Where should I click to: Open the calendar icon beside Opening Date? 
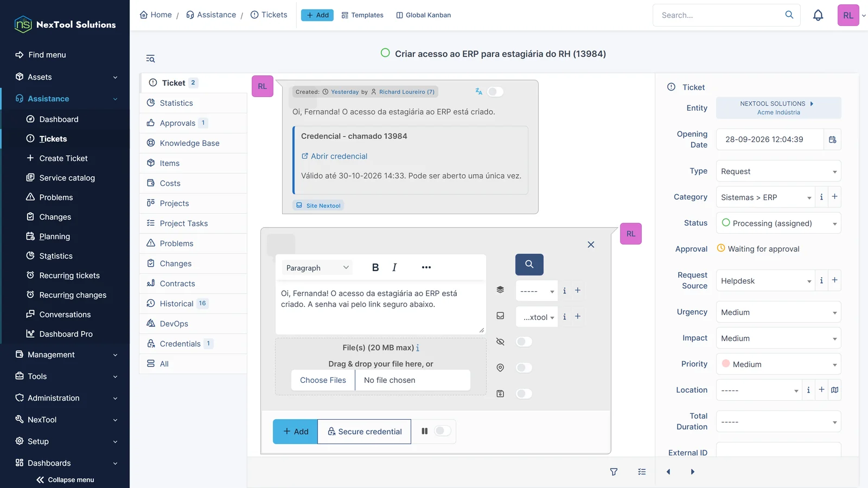point(833,139)
